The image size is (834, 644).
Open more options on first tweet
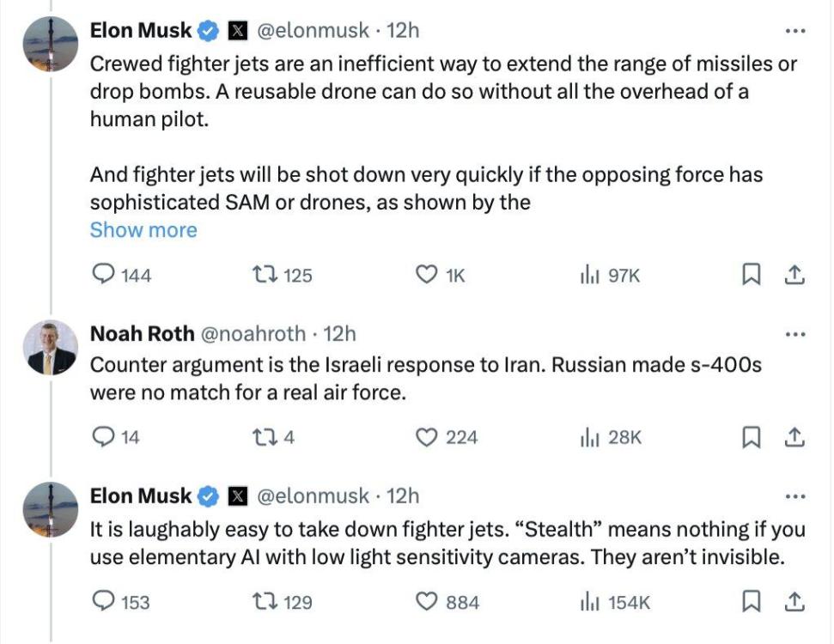tap(796, 31)
